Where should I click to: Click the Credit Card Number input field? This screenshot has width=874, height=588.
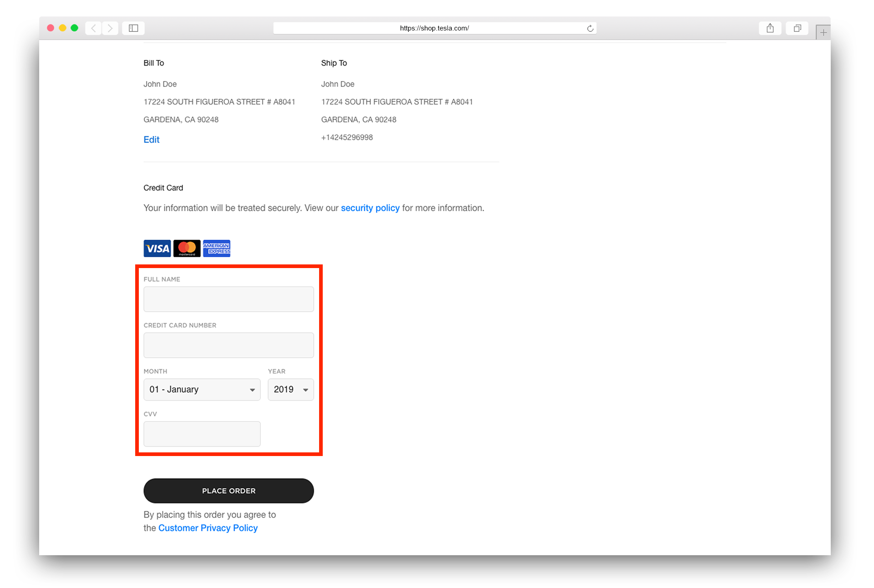(x=229, y=345)
